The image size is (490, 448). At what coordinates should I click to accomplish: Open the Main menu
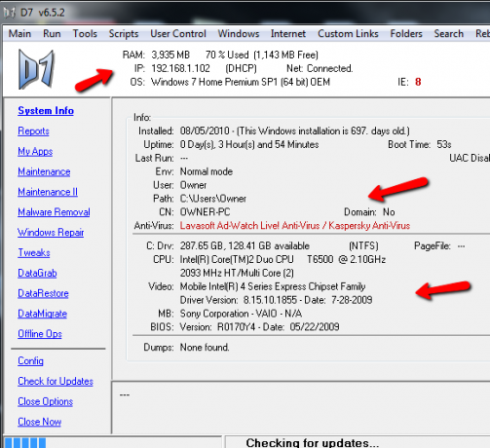pos(19,33)
